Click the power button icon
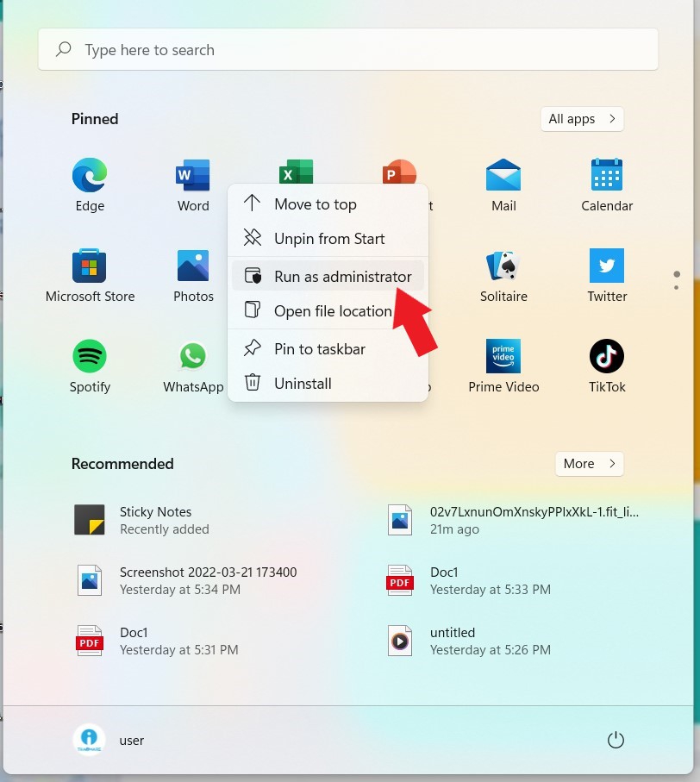 point(616,740)
